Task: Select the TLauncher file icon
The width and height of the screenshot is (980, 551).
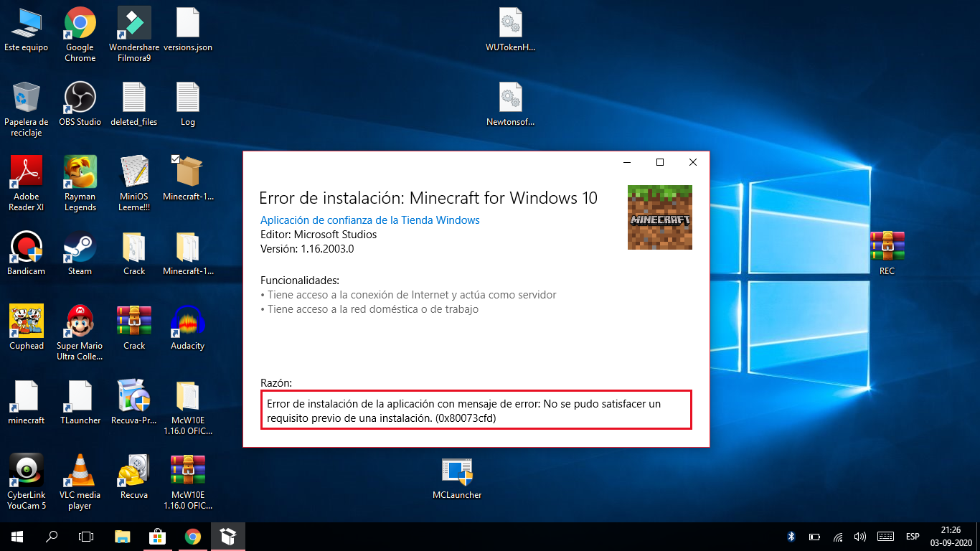Action: (80, 403)
